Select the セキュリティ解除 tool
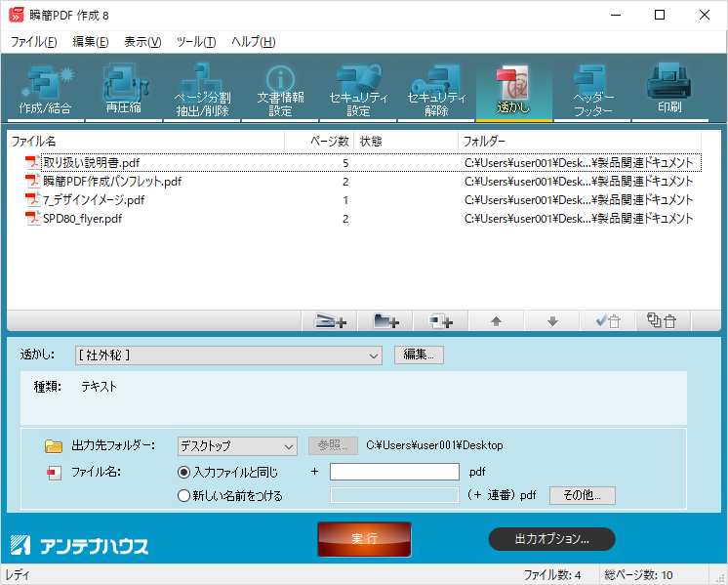 tap(436, 89)
